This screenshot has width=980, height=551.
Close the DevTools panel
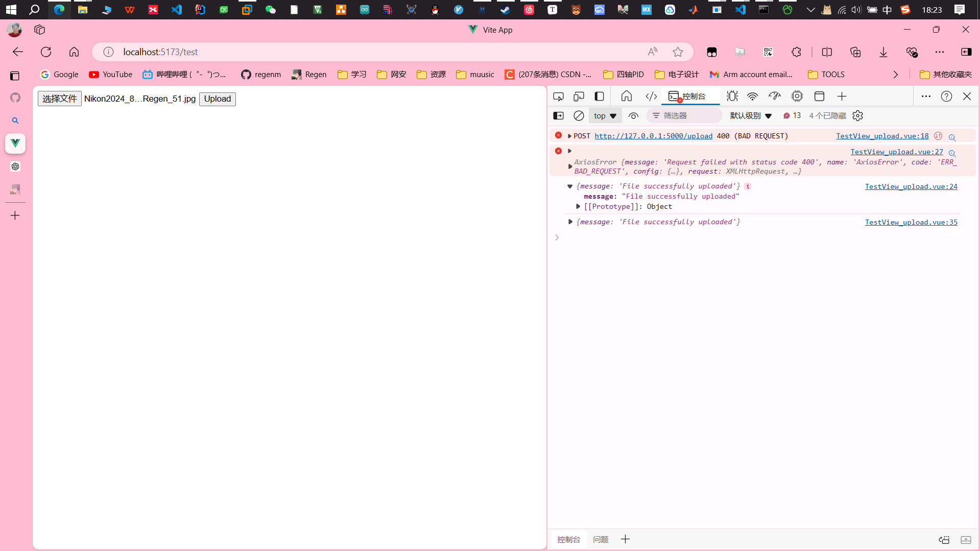967,96
